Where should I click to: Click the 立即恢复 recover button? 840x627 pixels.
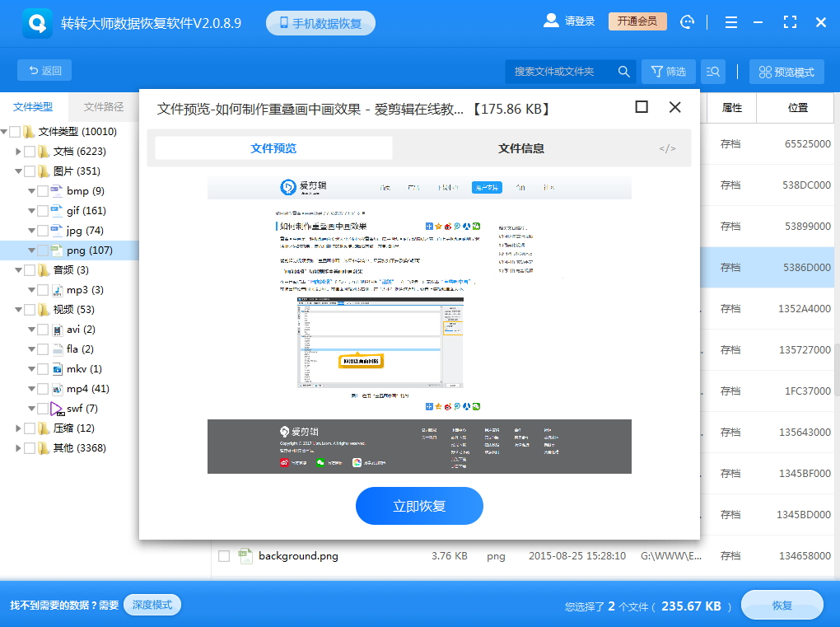pyautogui.click(x=419, y=506)
